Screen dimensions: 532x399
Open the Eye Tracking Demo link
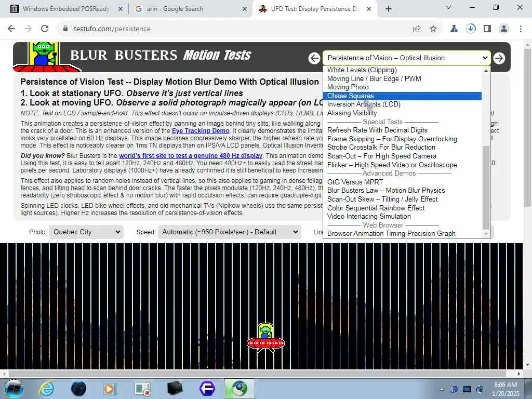point(201,131)
